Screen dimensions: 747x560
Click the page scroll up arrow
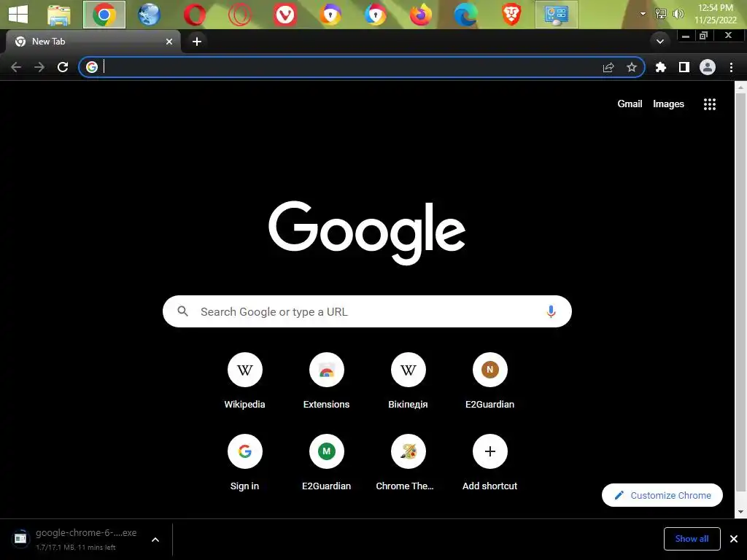click(x=741, y=88)
